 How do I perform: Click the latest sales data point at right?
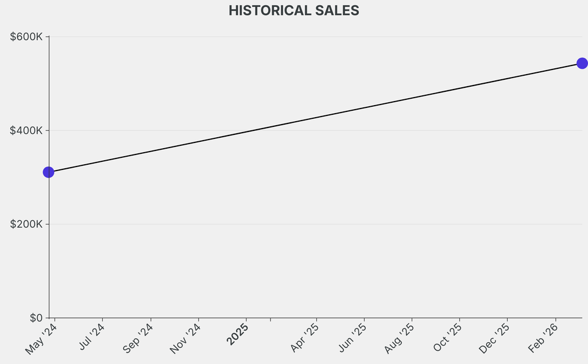[x=582, y=63]
